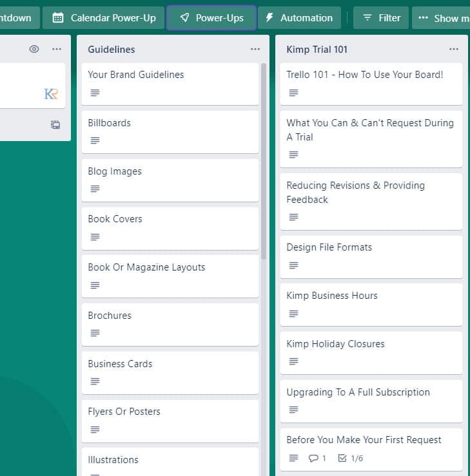Click the description icon on Brochures card
The width and height of the screenshot is (470, 476).
[95, 333]
